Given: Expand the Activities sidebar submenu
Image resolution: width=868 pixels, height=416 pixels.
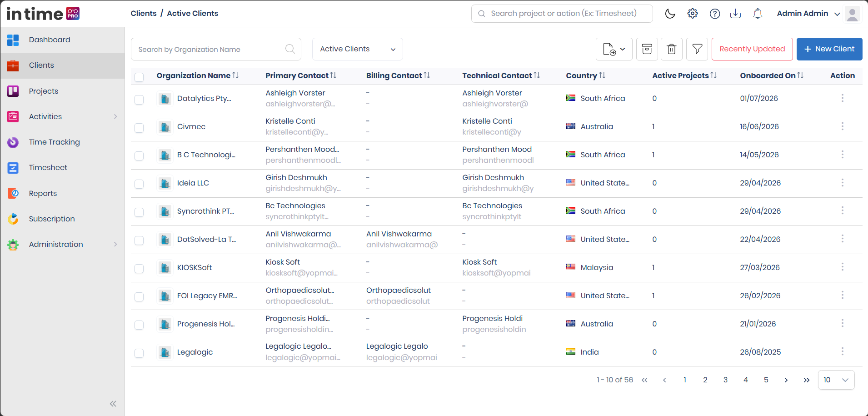Looking at the screenshot, I should (115, 117).
